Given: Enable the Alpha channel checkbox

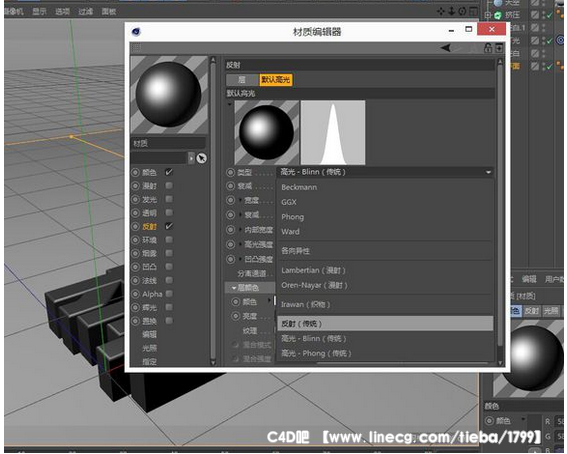Looking at the screenshot, I should coord(169,294).
